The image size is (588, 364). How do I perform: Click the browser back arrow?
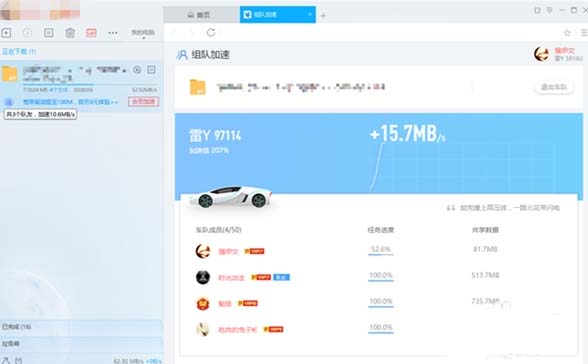click(x=174, y=33)
